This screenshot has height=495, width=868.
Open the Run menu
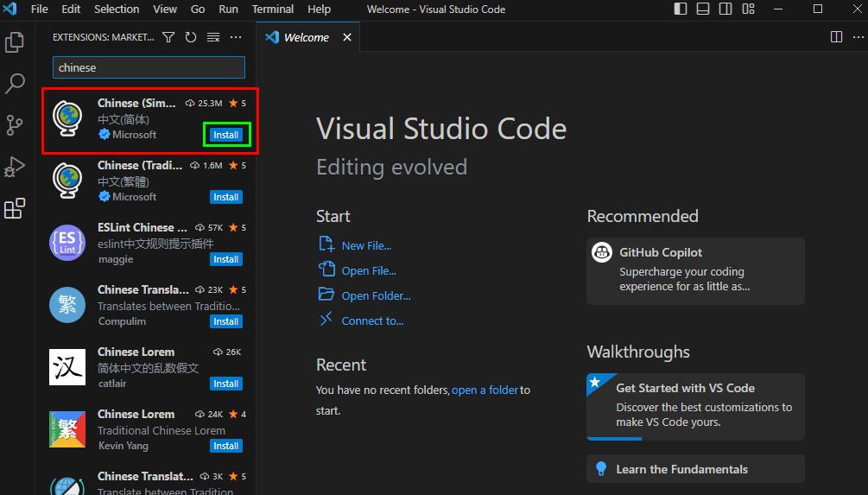[228, 9]
